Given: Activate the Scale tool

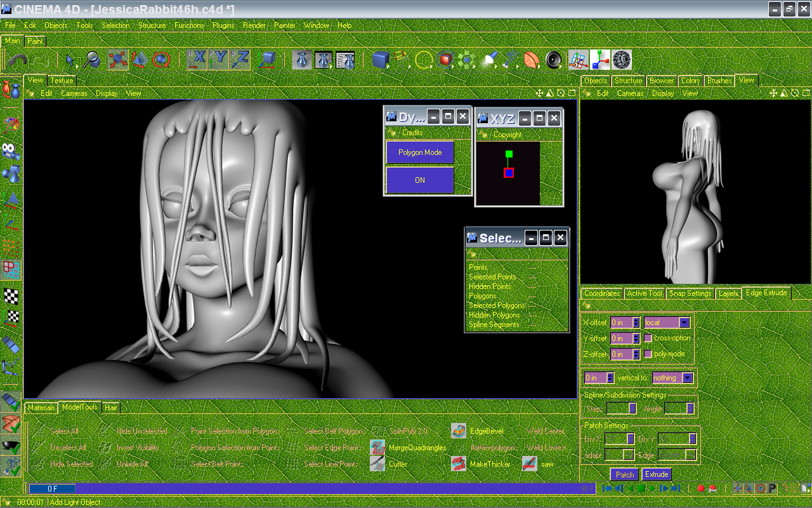Looking at the screenshot, I should click(x=140, y=60).
